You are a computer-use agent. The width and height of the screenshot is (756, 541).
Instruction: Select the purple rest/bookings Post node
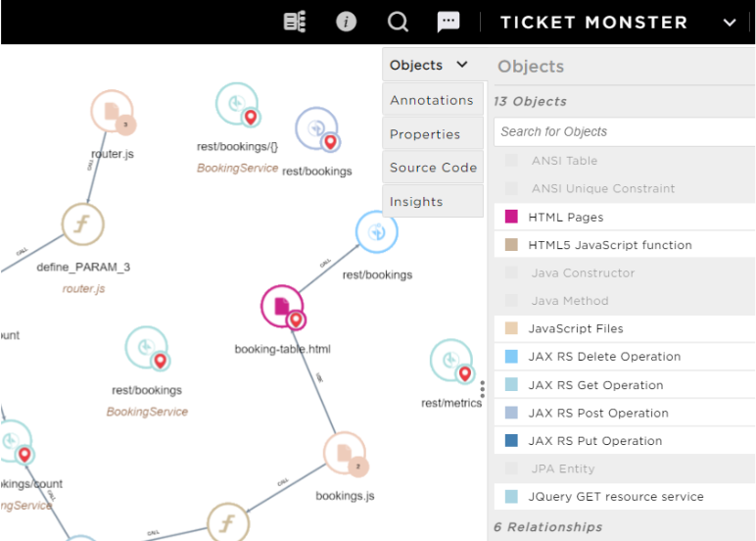pyautogui.click(x=316, y=128)
